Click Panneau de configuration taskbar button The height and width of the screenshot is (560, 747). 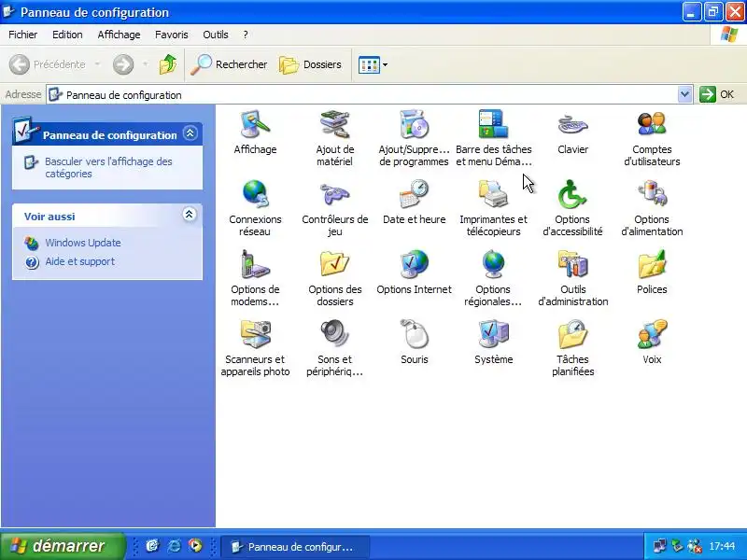pos(295,547)
